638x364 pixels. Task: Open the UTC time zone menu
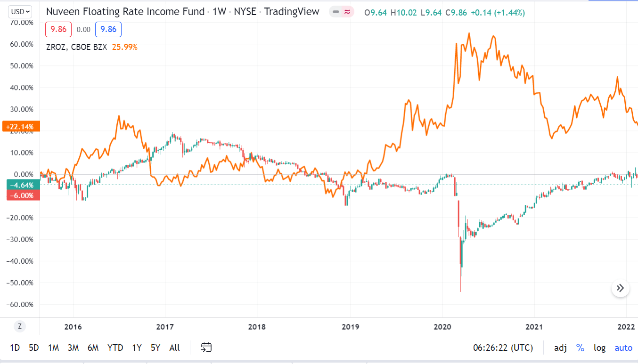pyautogui.click(x=503, y=348)
